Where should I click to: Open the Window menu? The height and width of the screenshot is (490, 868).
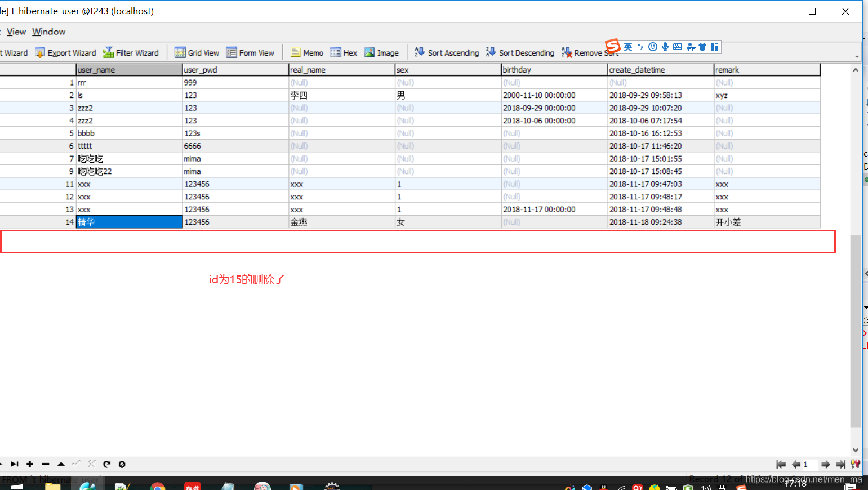48,32
